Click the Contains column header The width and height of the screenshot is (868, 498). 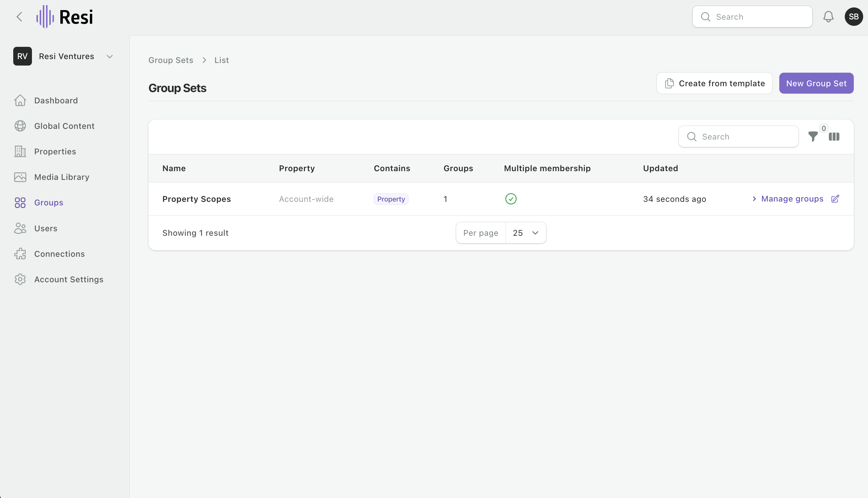pos(392,168)
